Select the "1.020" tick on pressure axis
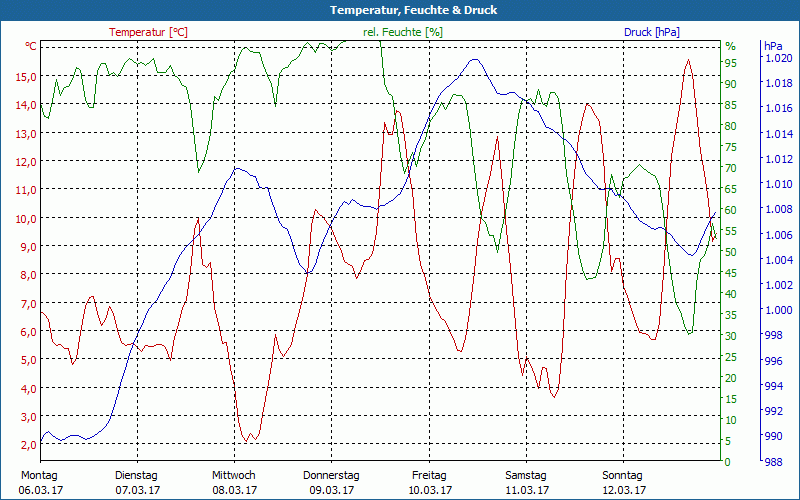This screenshot has width=800, height=500. [x=777, y=58]
